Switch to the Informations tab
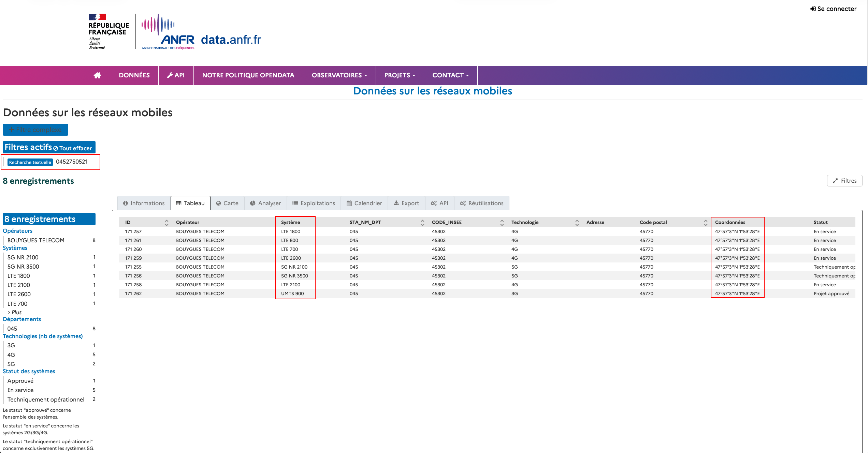This screenshot has height=453, width=868. (144, 203)
